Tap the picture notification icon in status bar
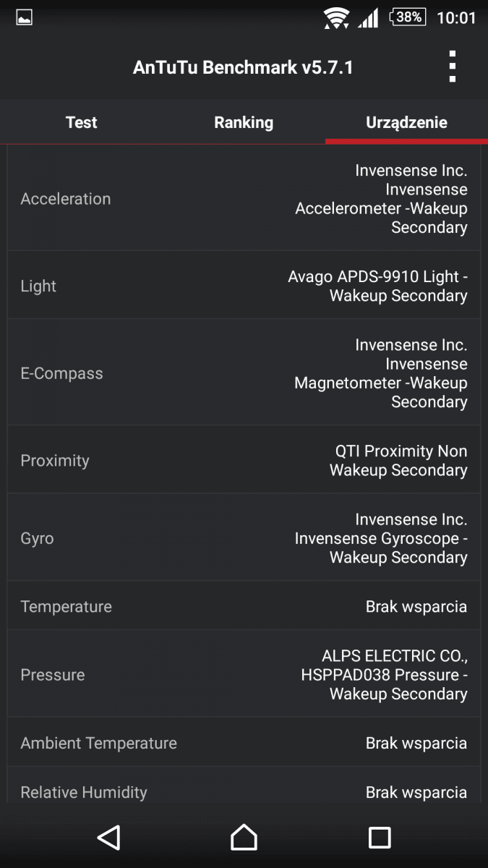 point(25,17)
